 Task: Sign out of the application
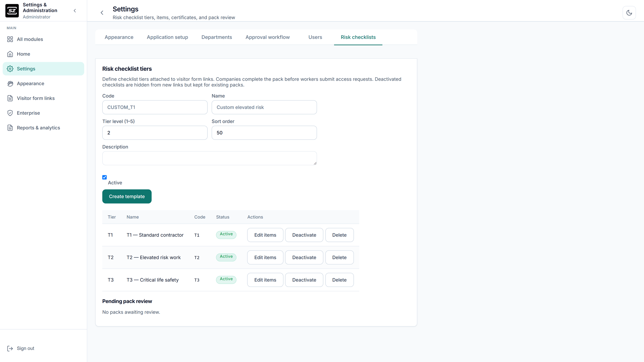pyautogui.click(x=43, y=348)
